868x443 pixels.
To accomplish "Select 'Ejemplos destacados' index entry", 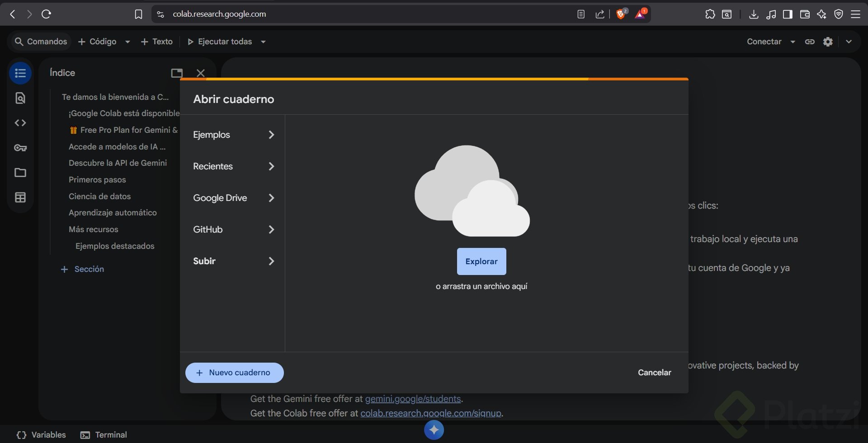I will click(x=115, y=246).
